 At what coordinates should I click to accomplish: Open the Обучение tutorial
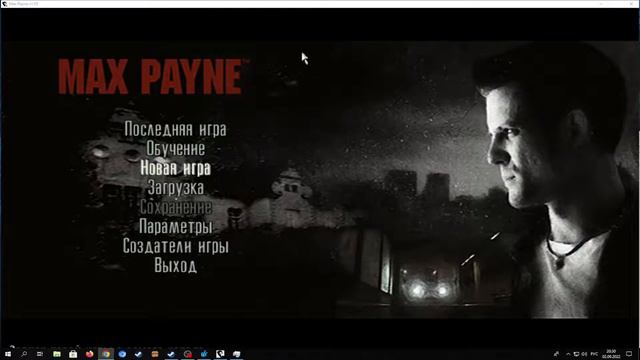176,149
